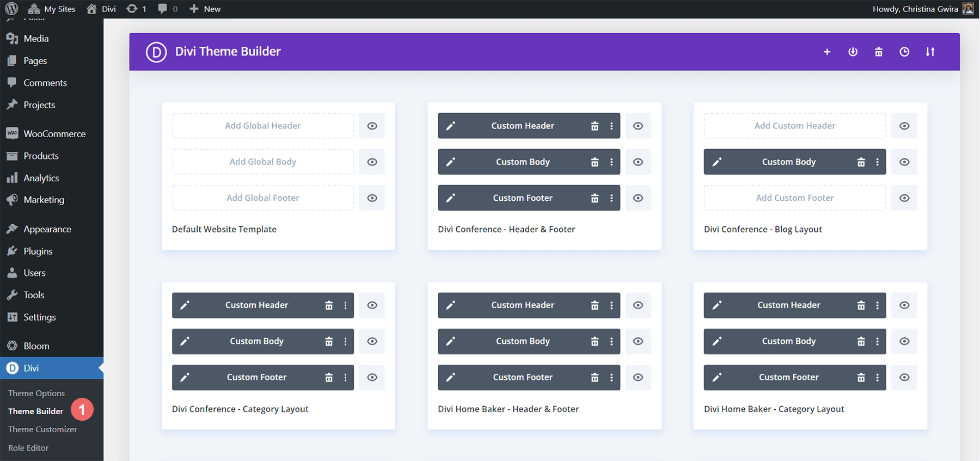
Task: Toggle visibility of Global Header in Default Website Template
Action: tap(372, 126)
